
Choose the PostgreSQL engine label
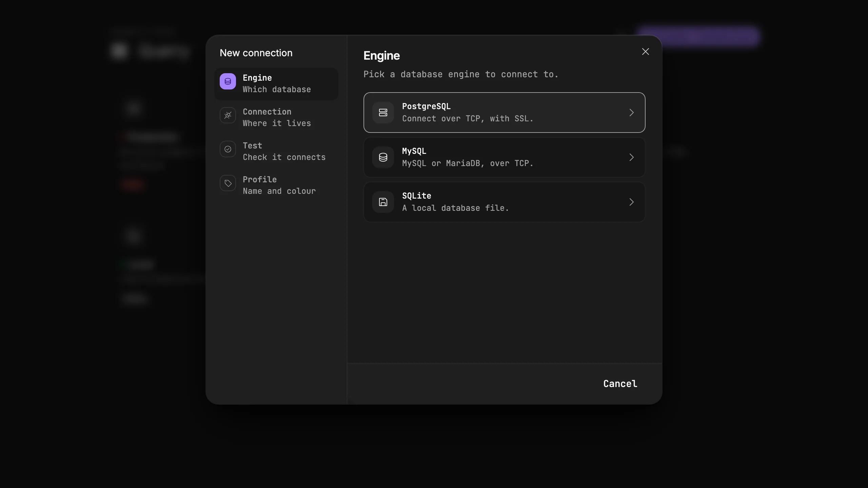pos(426,106)
